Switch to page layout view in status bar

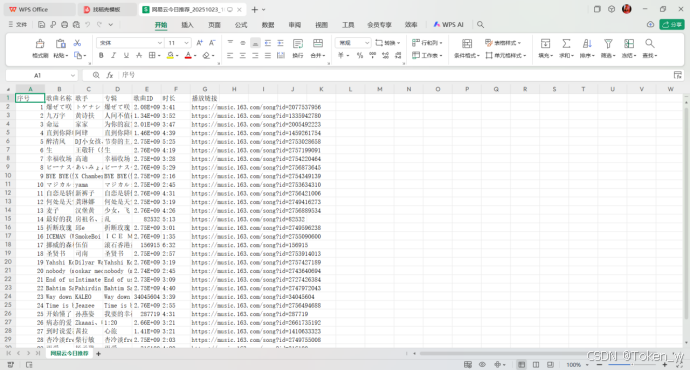[x=536, y=364]
